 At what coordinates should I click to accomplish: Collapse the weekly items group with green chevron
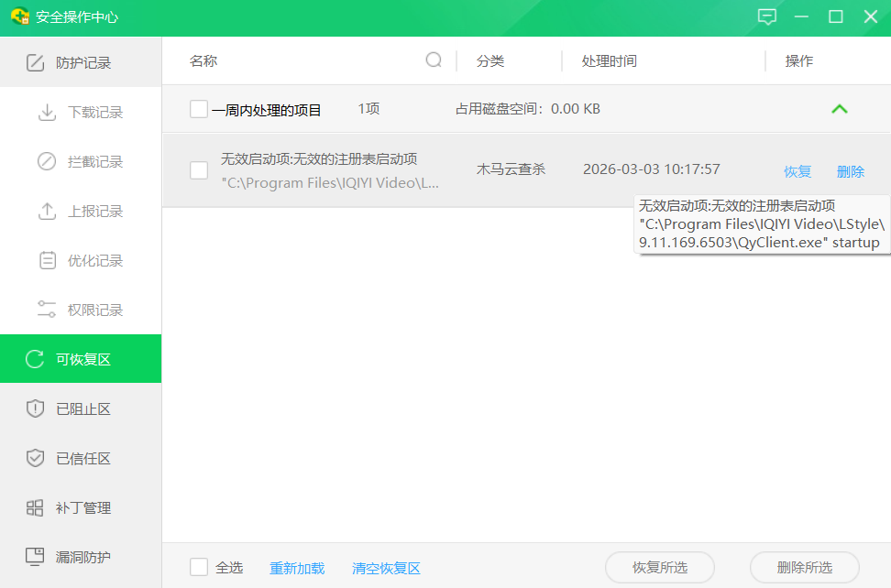839,110
